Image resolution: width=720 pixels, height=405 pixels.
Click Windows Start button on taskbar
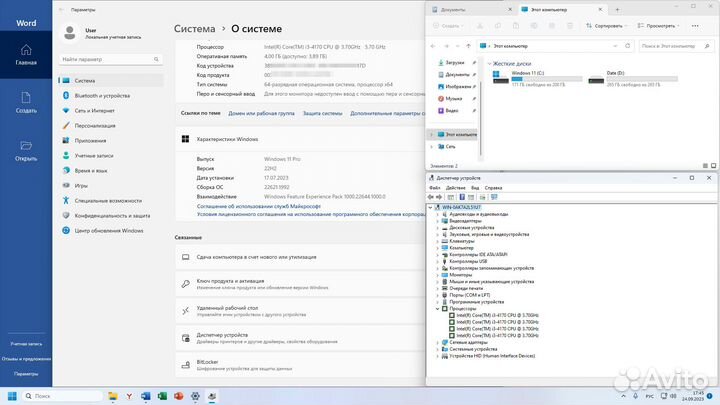click(12, 396)
